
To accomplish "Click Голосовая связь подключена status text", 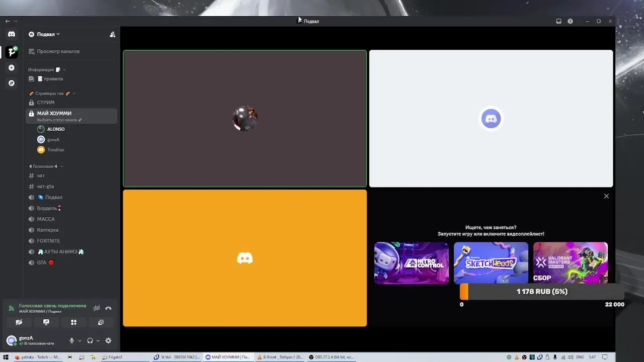I will [x=52, y=306].
